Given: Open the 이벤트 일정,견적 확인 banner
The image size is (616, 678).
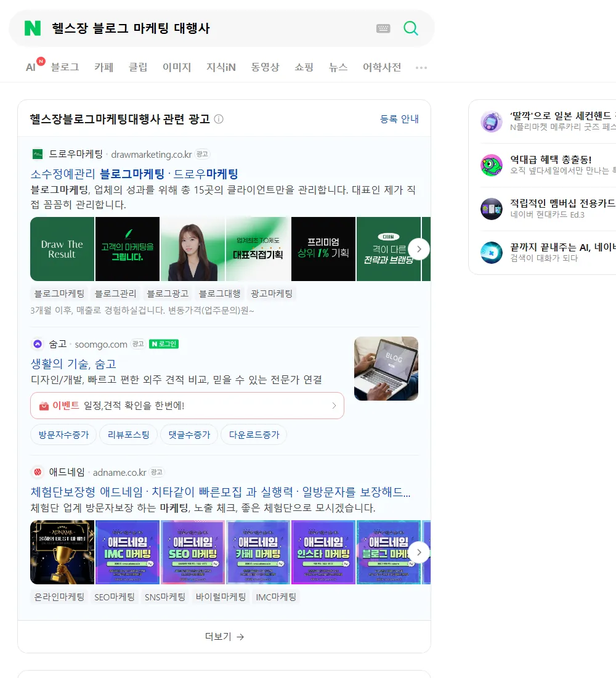Looking at the screenshot, I should click(187, 406).
